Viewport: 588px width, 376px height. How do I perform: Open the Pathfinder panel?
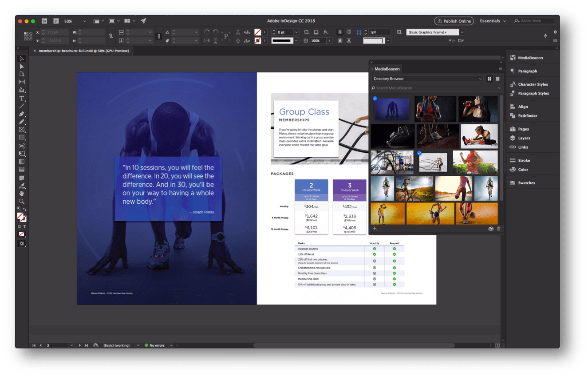(527, 116)
